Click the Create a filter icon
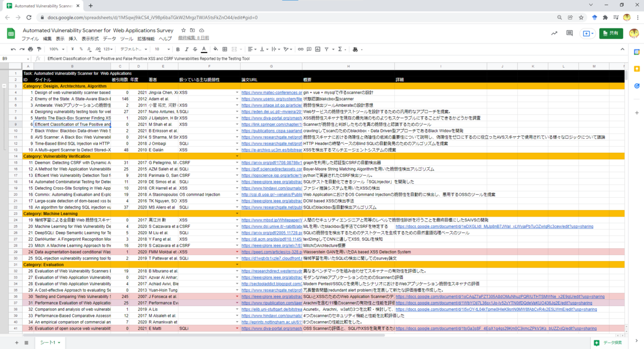Viewport: 644px width, 349px height. pyautogui.click(x=327, y=49)
